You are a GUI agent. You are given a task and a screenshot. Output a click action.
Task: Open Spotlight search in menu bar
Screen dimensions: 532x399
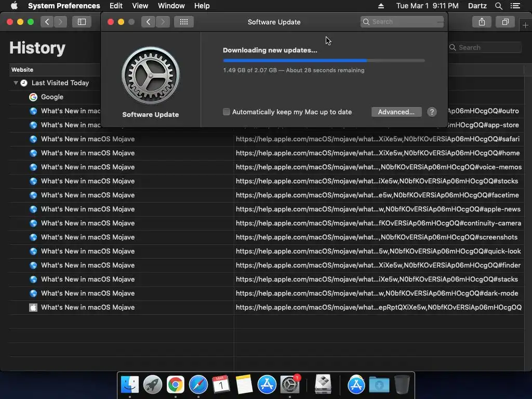[x=498, y=6]
